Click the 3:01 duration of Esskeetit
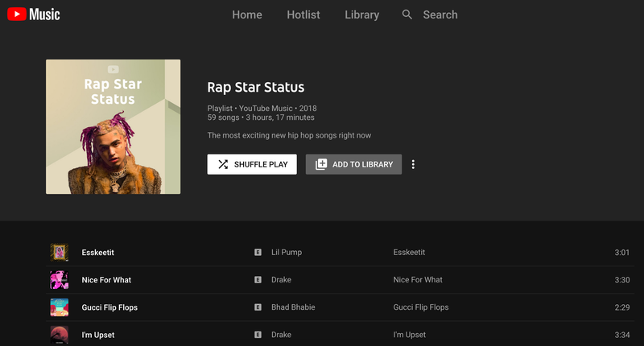Image resolution: width=644 pixels, height=346 pixels. click(x=621, y=253)
